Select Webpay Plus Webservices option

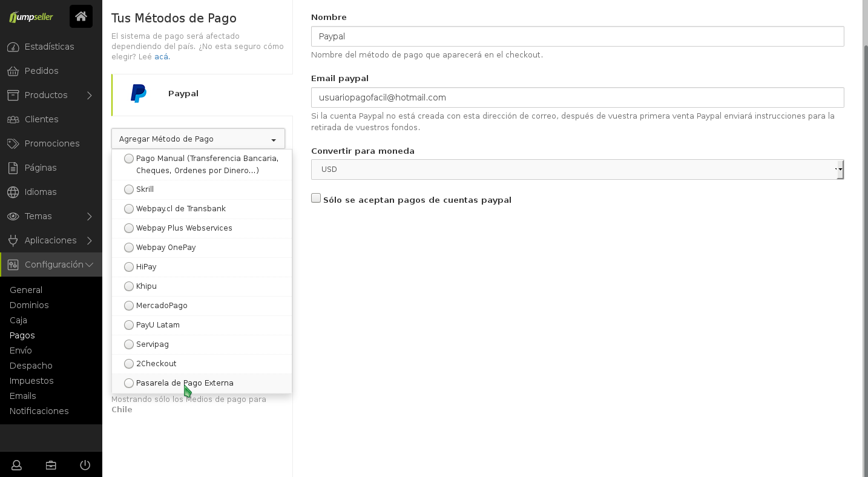click(202, 228)
